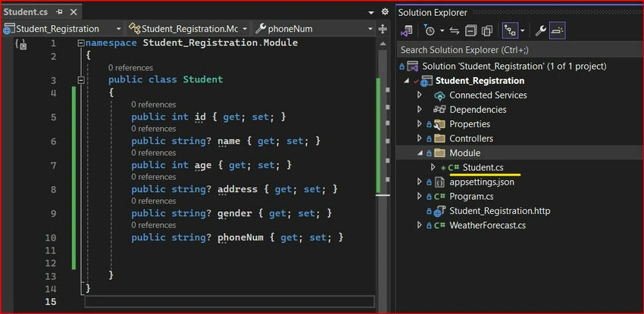Select WeatherForecast.cs in the tree
Image resolution: width=644 pixels, height=314 pixels.
(487, 225)
